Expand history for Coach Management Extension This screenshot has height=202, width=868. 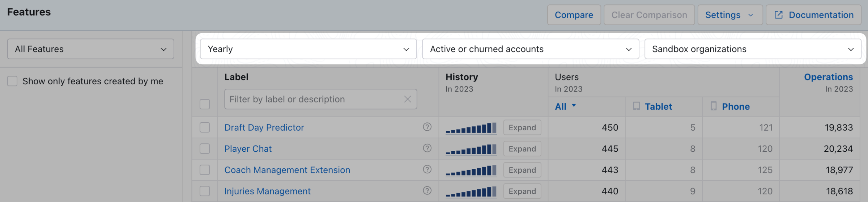point(522,170)
